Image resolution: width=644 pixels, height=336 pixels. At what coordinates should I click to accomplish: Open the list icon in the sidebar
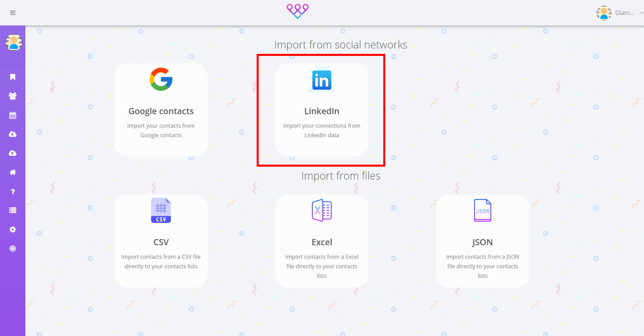pos(13,210)
